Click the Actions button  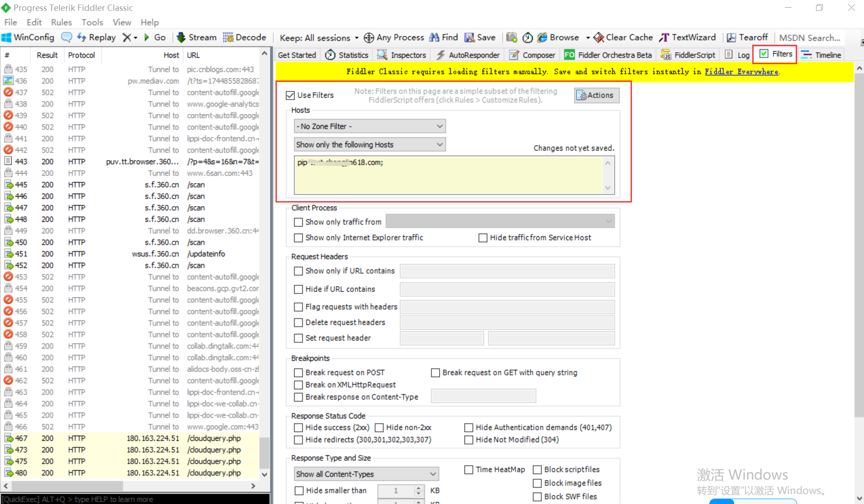pyautogui.click(x=596, y=95)
